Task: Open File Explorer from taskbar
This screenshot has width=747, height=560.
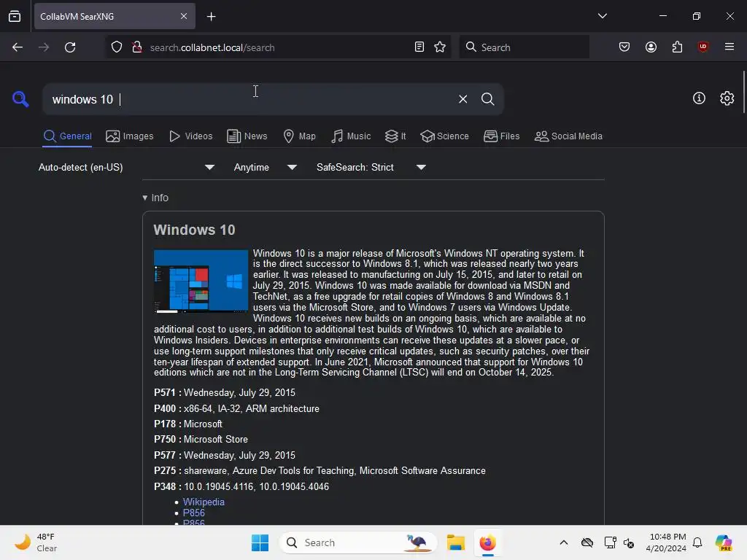Action: point(455,542)
